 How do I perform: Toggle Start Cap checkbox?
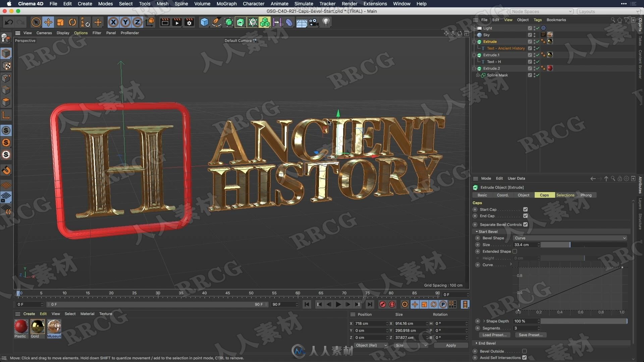coord(526,209)
